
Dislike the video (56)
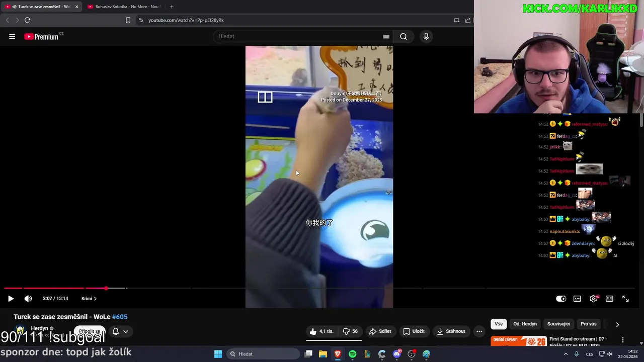[350, 331]
